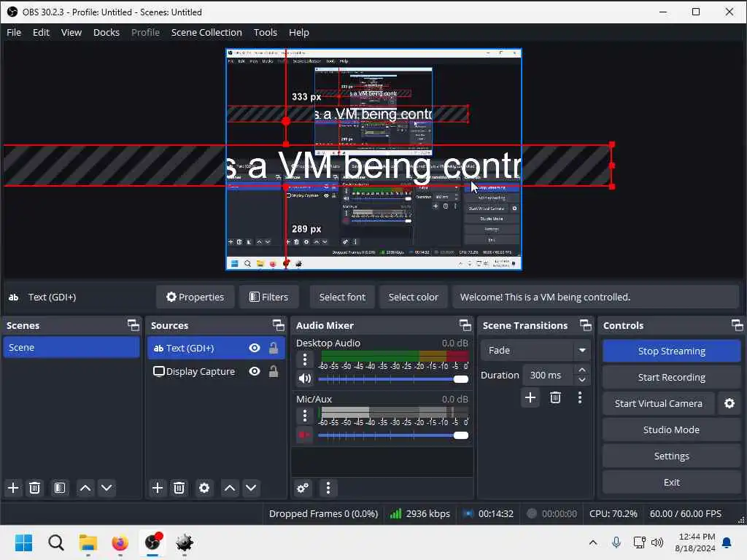747x560 pixels.
Task: Toggle visibility of Display Capture source
Action: coord(255,371)
